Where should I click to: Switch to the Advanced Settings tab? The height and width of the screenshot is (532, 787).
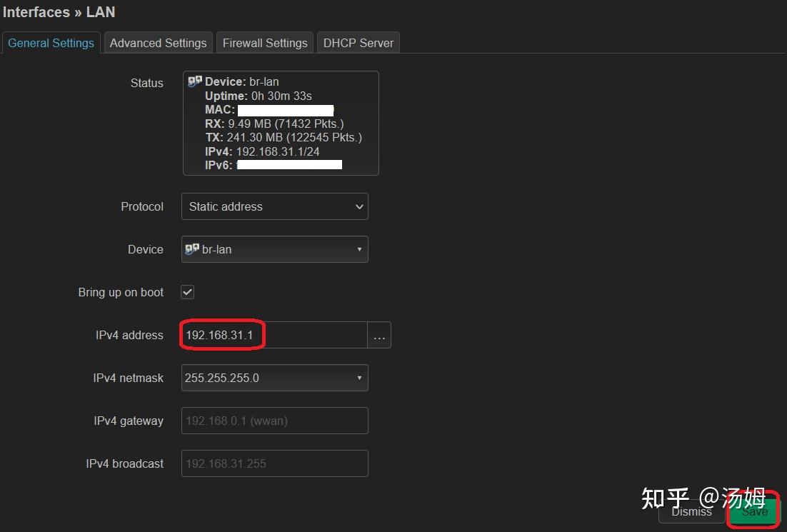click(x=158, y=42)
